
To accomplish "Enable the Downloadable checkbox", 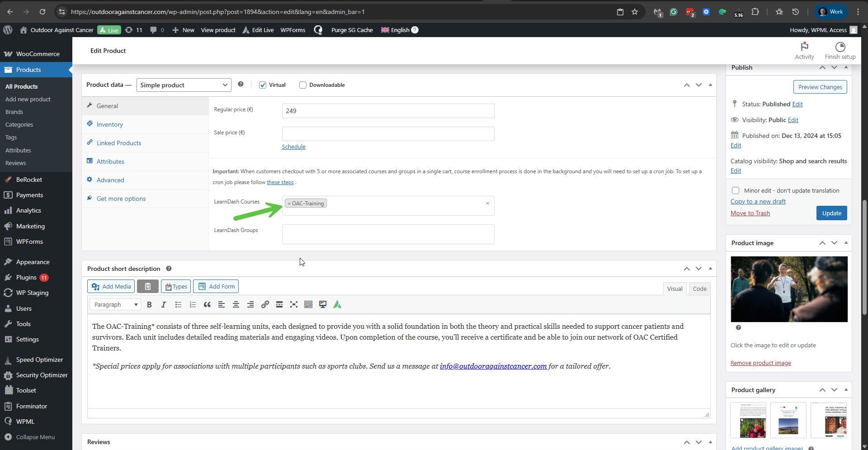I will point(303,85).
